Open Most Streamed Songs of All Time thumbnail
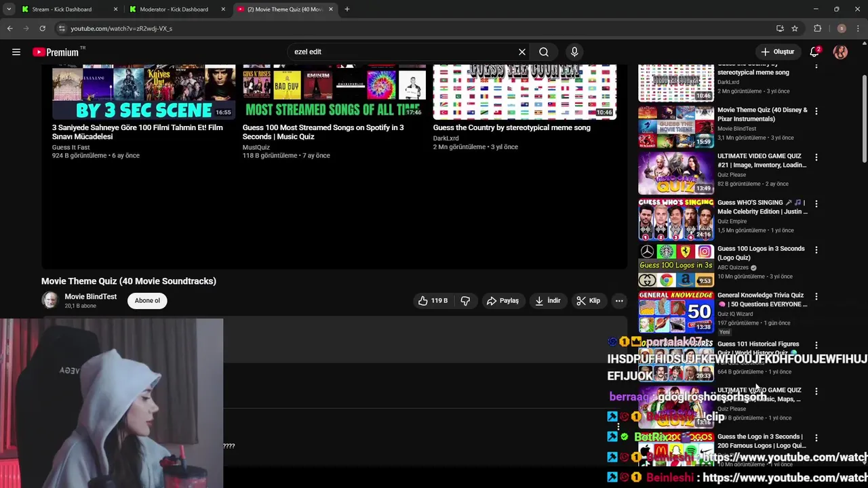The height and width of the screenshot is (488, 868). point(334,92)
